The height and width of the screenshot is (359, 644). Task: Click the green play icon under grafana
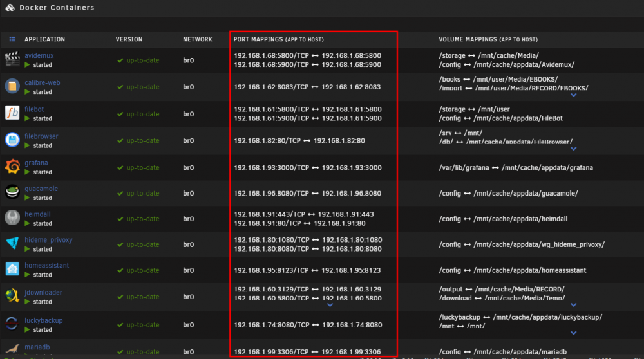pyautogui.click(x=27, y=172)
